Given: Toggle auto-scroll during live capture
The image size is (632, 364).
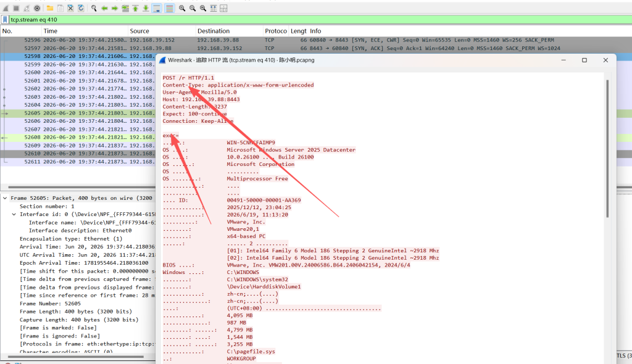Looking at the screenshot, I should click(157, 8).
